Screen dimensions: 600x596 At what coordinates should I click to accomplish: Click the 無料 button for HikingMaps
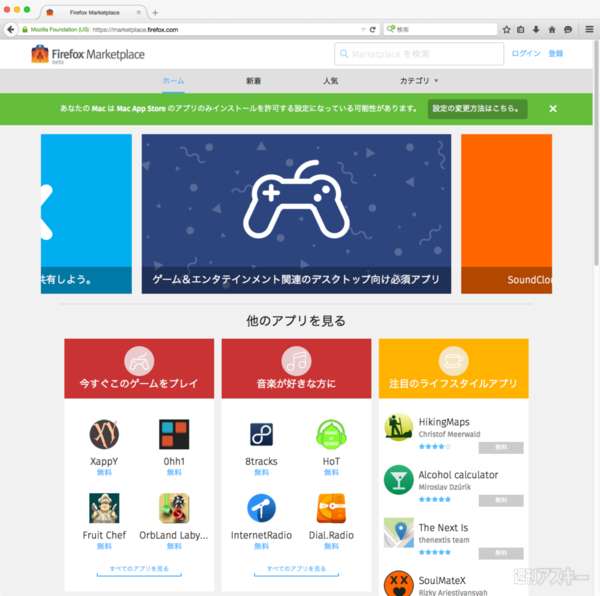(501, 448)
